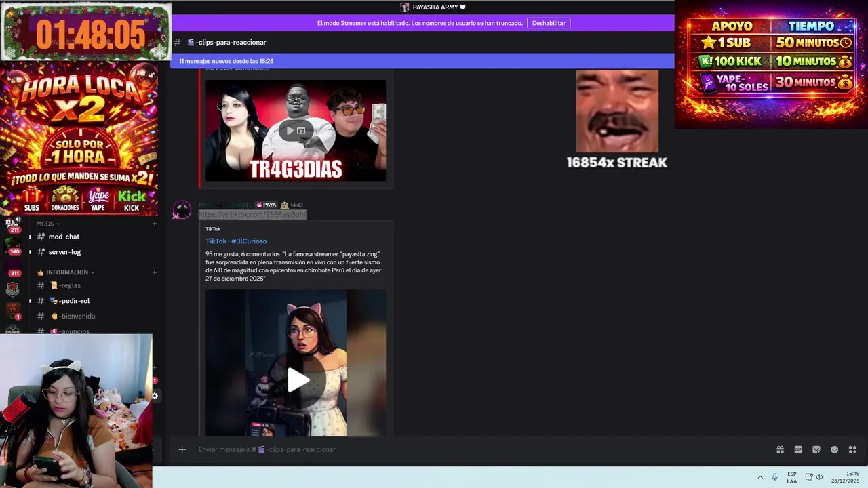Click the channel hash icon in header

pyautogui.click(x=178, y=42)
